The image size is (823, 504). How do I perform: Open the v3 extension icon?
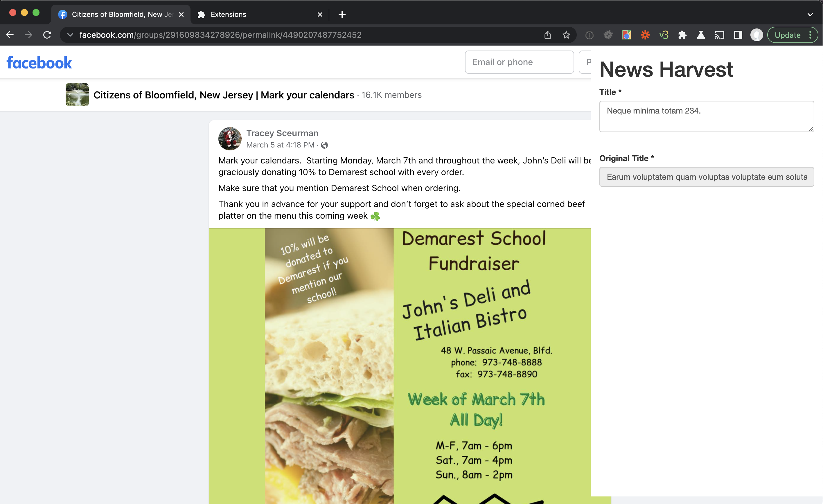coord(664,35)
